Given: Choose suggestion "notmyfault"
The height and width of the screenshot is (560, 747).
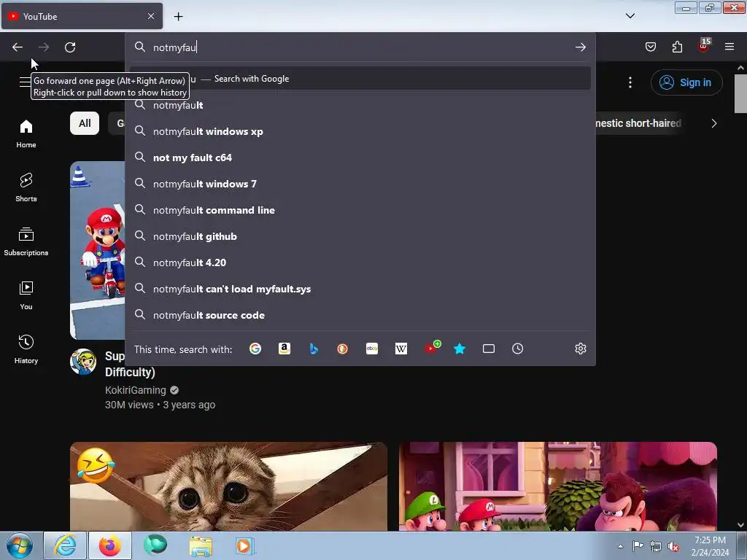Looking at the screenshot, I should click(360, 105).
